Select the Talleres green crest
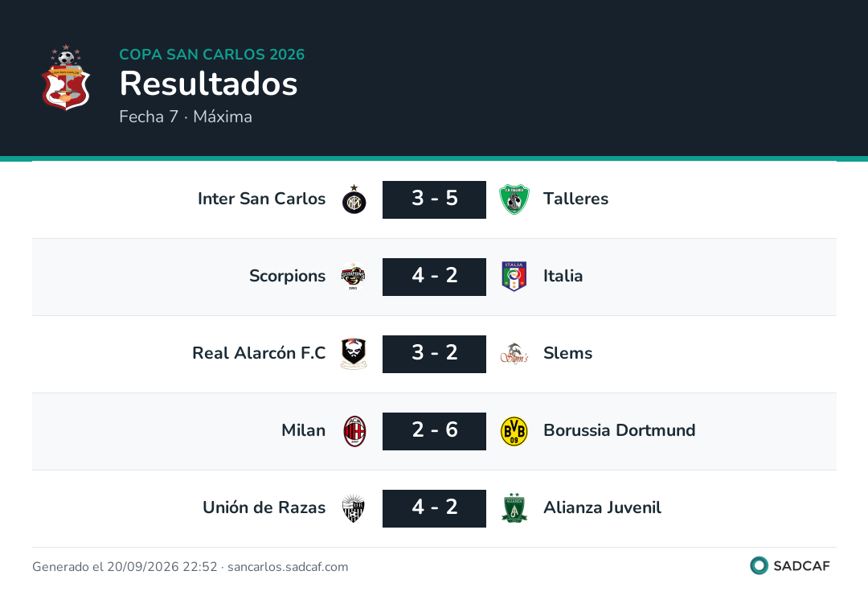This screenshot has width=868, height=608. 514,199
